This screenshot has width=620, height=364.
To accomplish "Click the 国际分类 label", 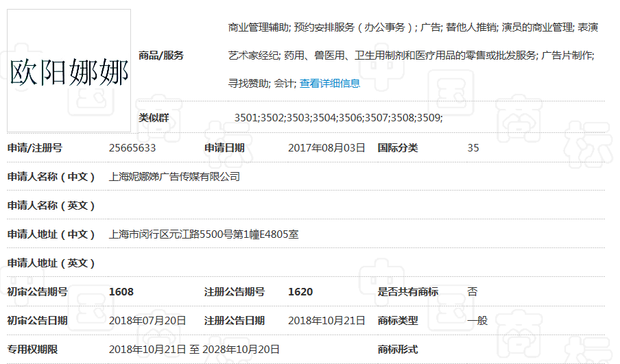I will tap(398, 148).
